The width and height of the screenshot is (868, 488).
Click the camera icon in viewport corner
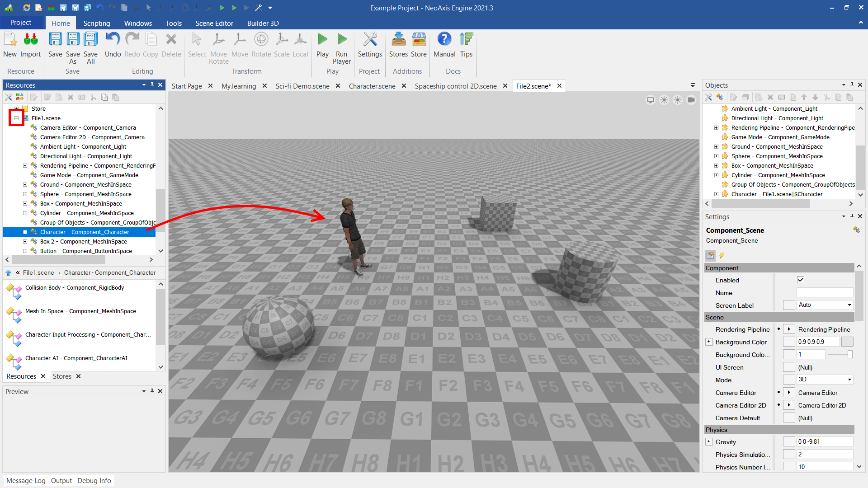coord(691,100)
